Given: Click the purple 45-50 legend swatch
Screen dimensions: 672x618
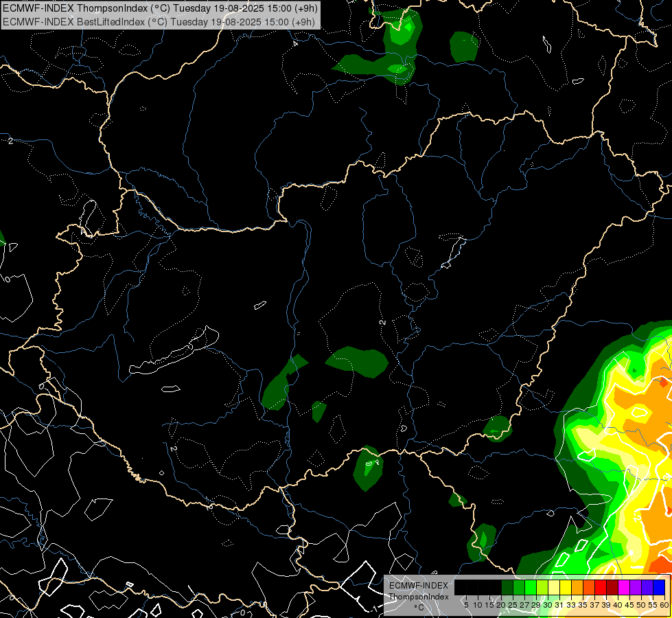Looking at the screenshot, I should 636,587.
